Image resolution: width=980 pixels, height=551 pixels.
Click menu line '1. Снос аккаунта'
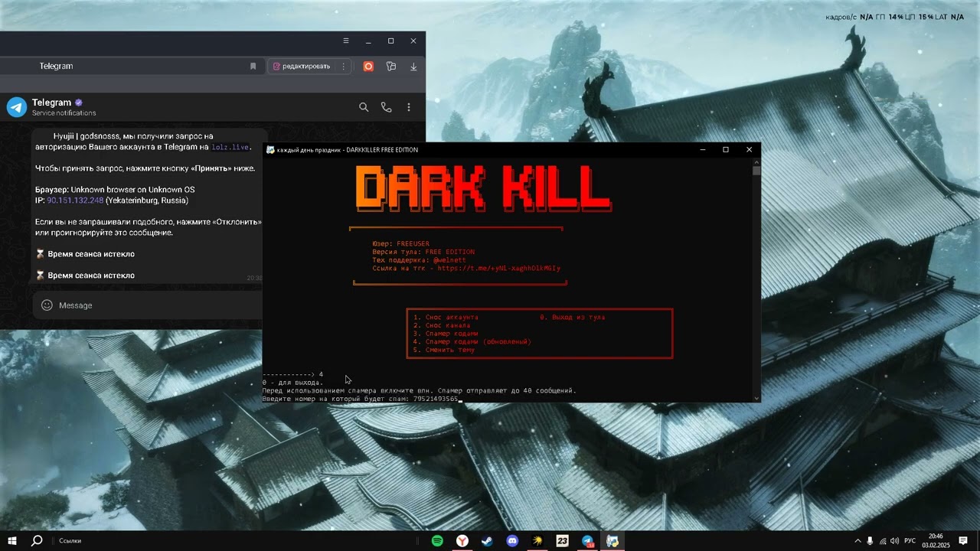coord(446,317)
